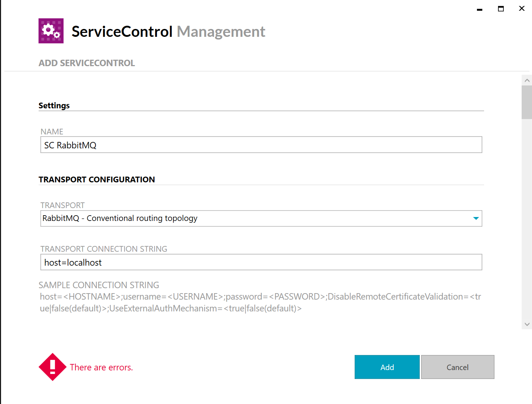The width and height of the screenshot is (532, 404).
Task: Click the TRANSPORT CONFIGURATION section label
Action: pyautogui.click(x=97, y=179)
